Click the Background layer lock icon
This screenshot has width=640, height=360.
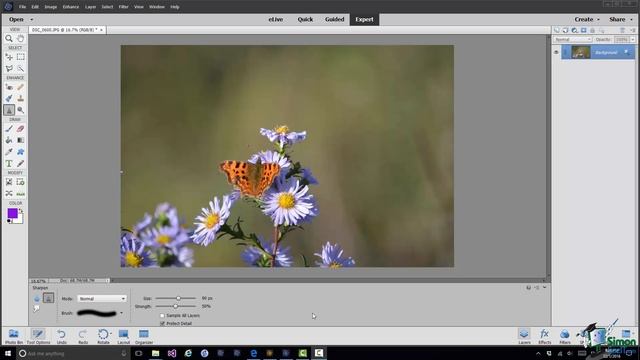[x=627, y=52]
